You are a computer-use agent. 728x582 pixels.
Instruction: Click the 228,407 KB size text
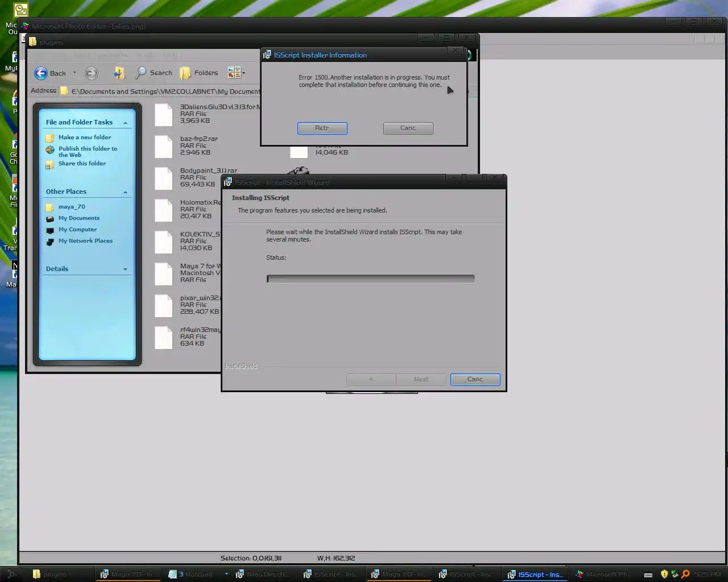click(x=199, y=312)
